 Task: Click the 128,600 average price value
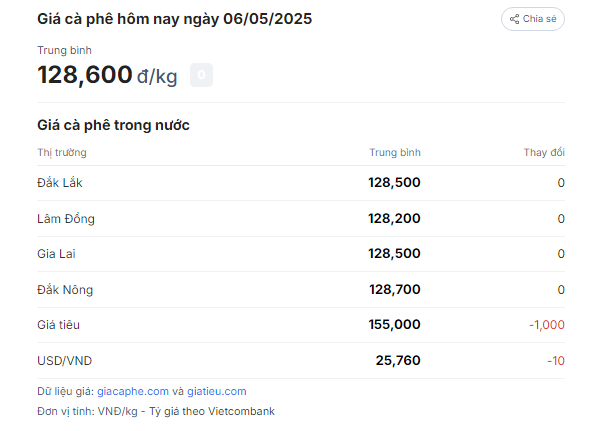(85, 75)
